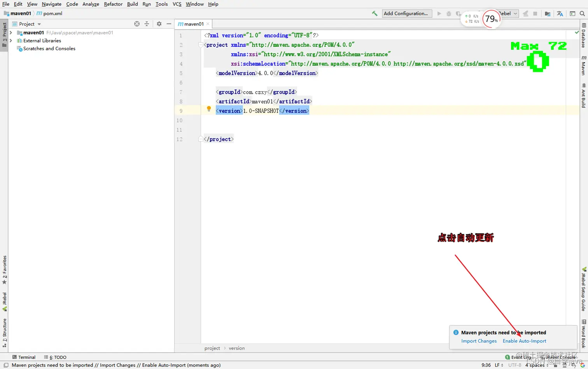
Task: Collapse the closing project tag fold marker on line 12
Action: tap(201, 139)
